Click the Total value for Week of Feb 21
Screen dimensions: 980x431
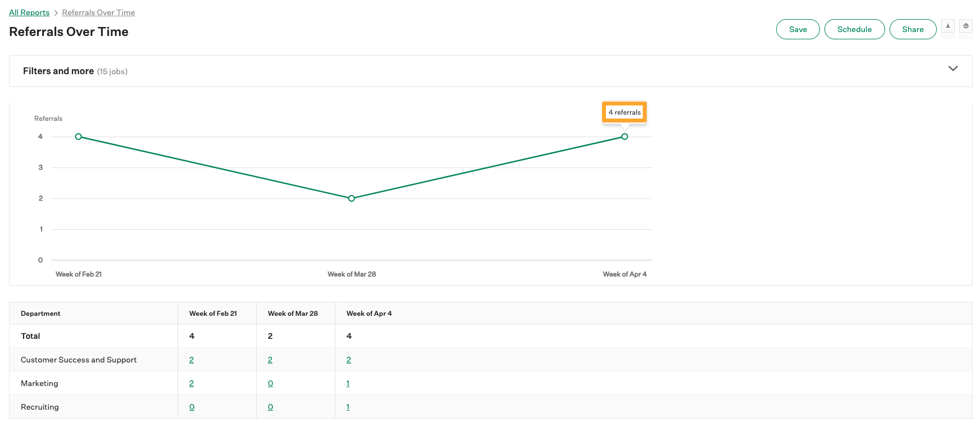coord(192,336)
